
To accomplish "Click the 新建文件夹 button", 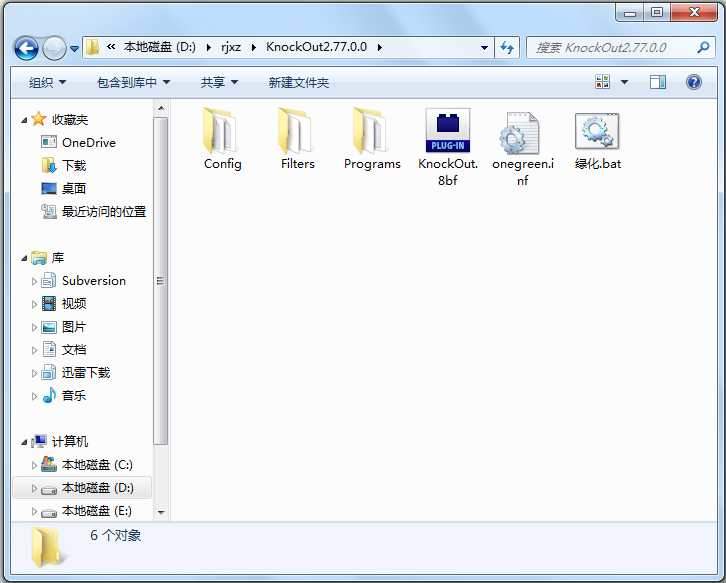I will pyautogui.click(x=298, y=82).
